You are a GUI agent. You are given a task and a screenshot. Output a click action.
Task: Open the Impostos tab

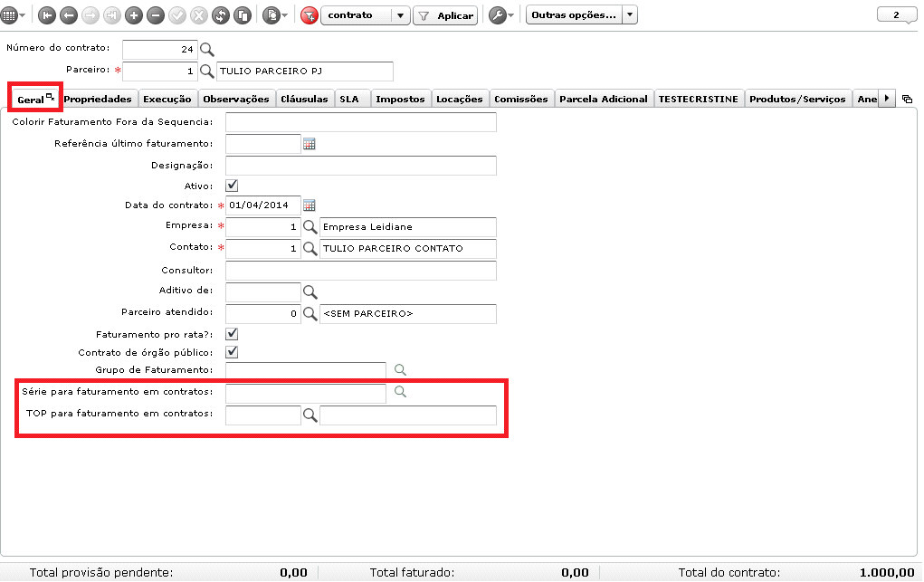coord(401,99)
